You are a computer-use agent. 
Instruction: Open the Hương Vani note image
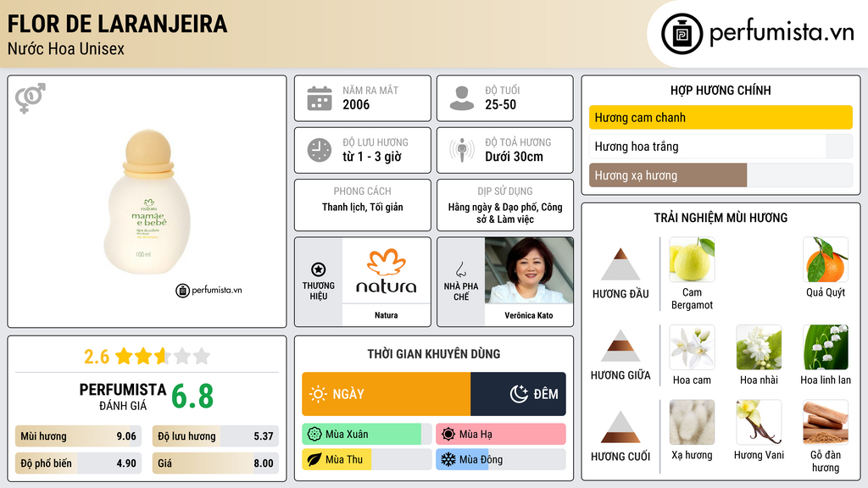coord(759,423)
